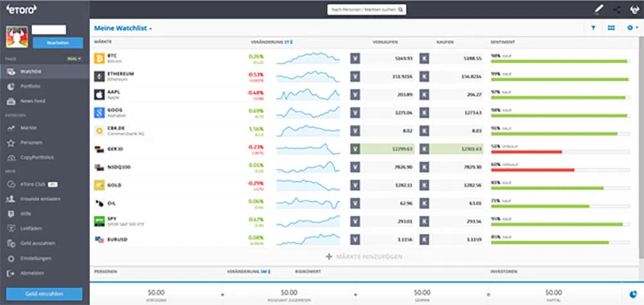Click the K buy button for AAPL

click(424, 95)
